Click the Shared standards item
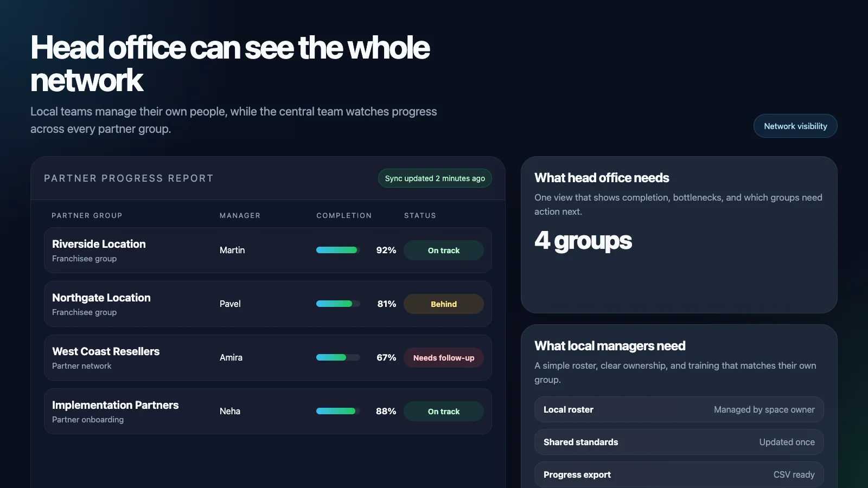 point(679,442)
